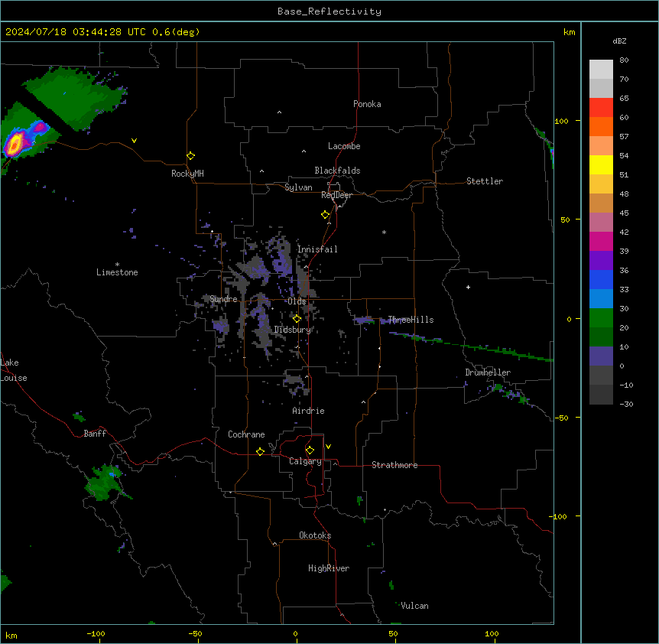Click the Ponoka town label

[x=367, y=104]
